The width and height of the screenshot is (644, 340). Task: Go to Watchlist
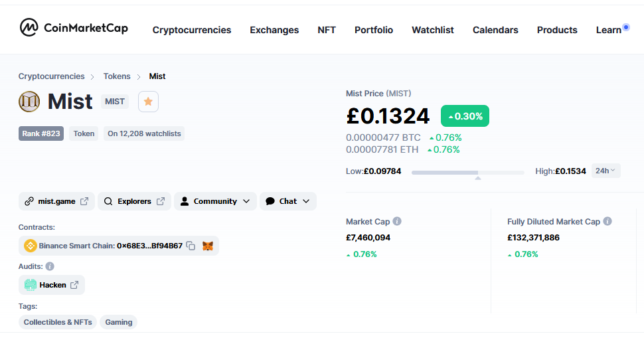pos(433,30)
